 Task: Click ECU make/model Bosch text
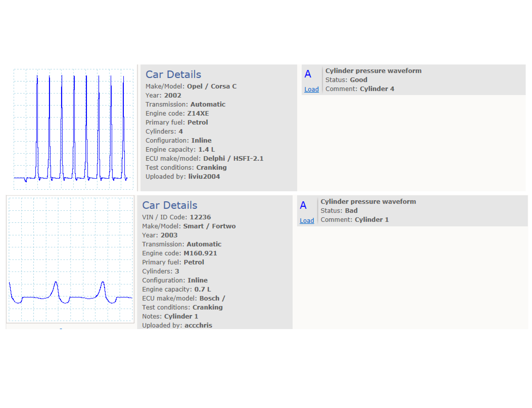(x=184, y=298)
